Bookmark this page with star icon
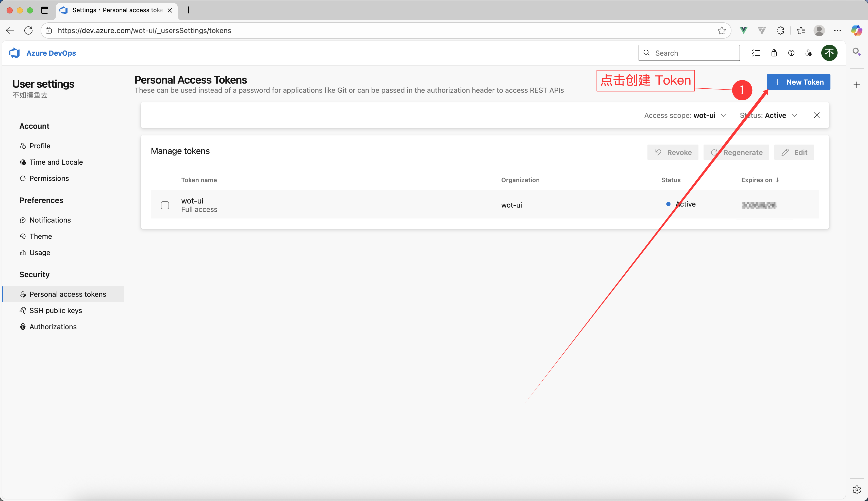 point(722,31)
